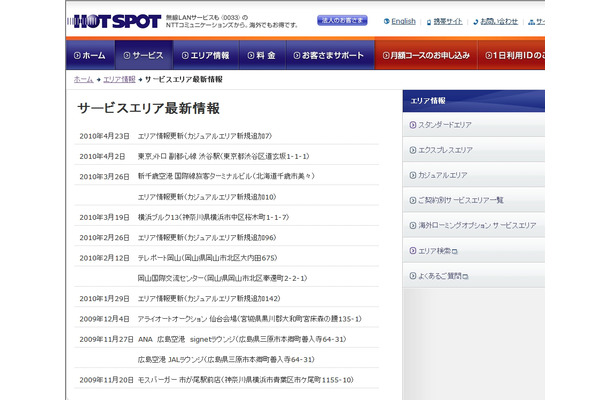Open the お客さまサポート navigation tab
This screenshot has height=400, width=610.
(x=330, y=55)
